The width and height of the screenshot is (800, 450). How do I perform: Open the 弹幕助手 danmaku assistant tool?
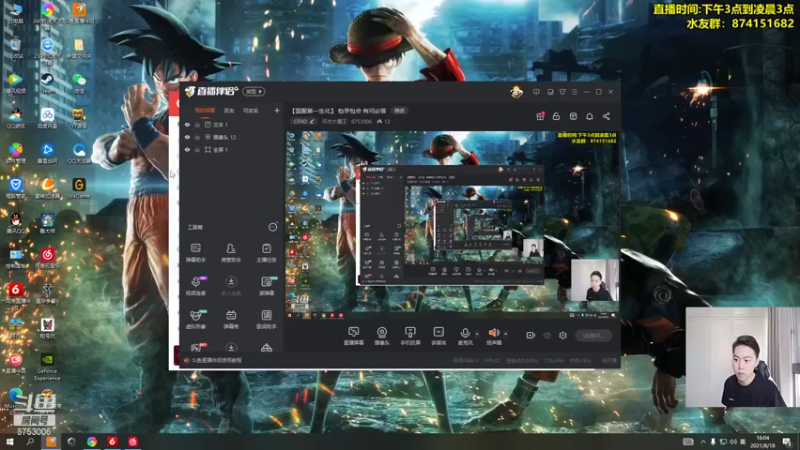(x=195, y=252)
